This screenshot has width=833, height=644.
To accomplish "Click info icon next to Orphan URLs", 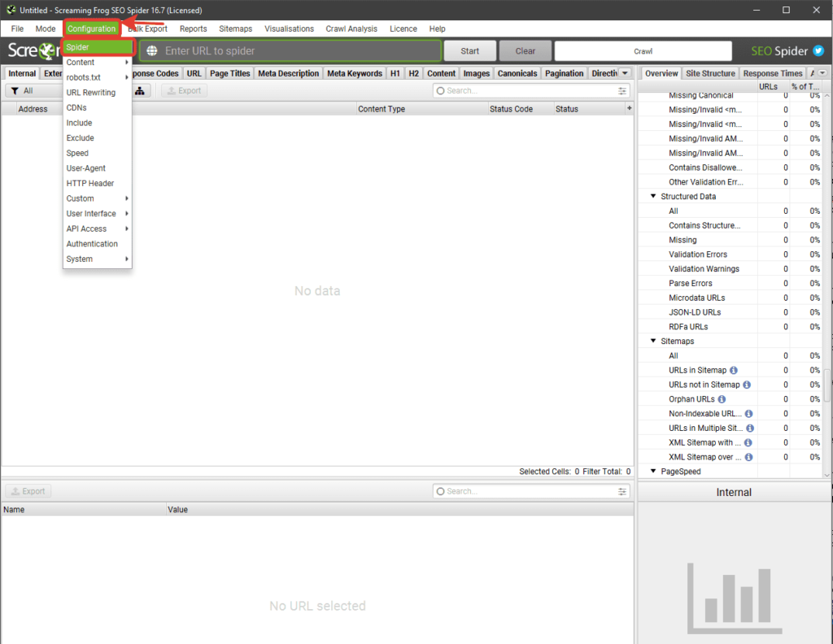I will pyautogui.click(x=722, y=399).
